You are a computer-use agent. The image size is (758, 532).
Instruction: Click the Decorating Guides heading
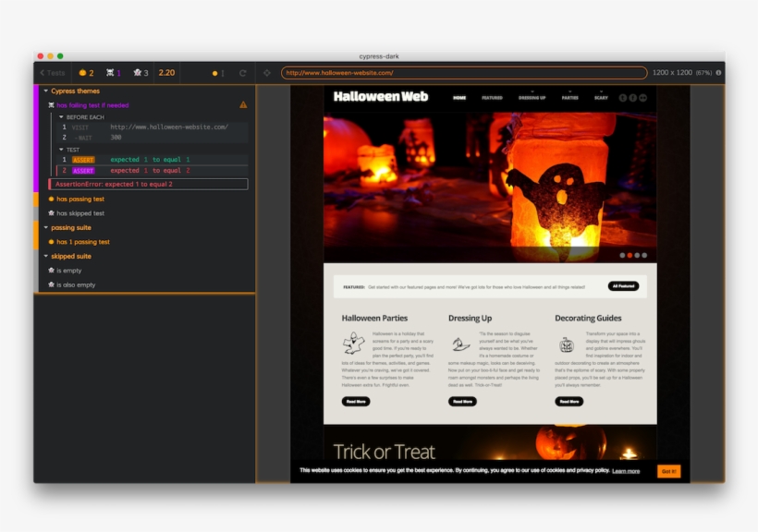tap(588, 318)
